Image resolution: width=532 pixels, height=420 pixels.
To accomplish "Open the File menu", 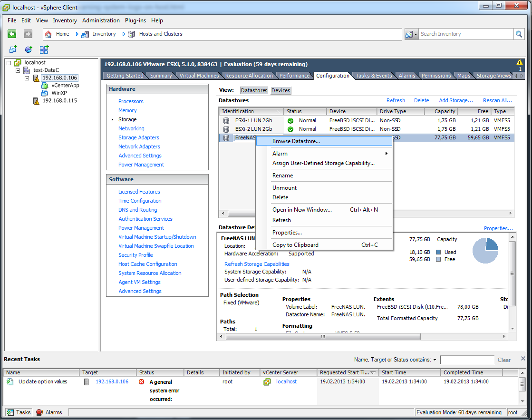I will point(12,20).
